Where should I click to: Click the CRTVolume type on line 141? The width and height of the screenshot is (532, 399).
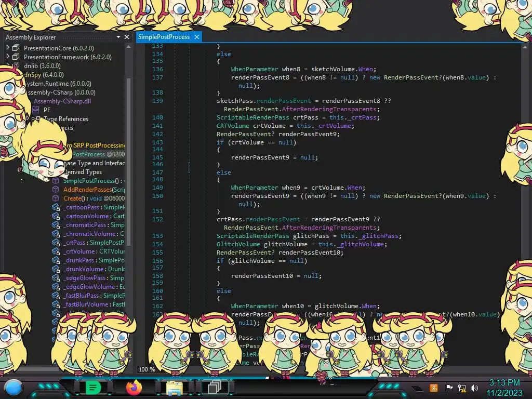click(x=233, y=126)
